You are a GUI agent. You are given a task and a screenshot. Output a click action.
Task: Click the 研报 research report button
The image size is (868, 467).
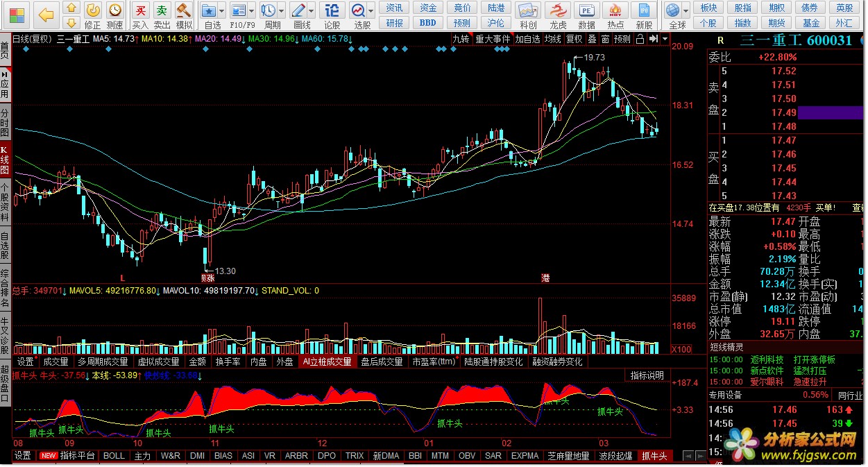[395, 22]
